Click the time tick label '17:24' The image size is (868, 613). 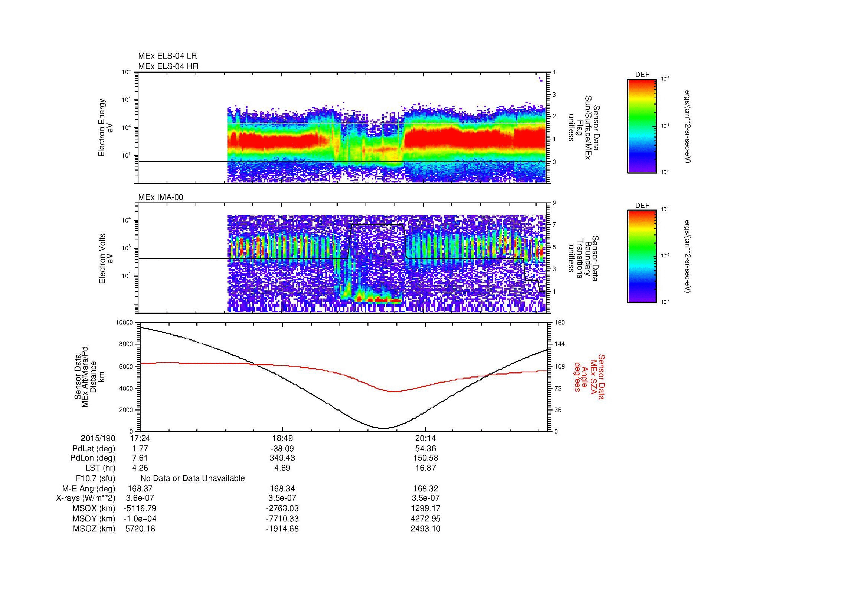click(140, 438)
